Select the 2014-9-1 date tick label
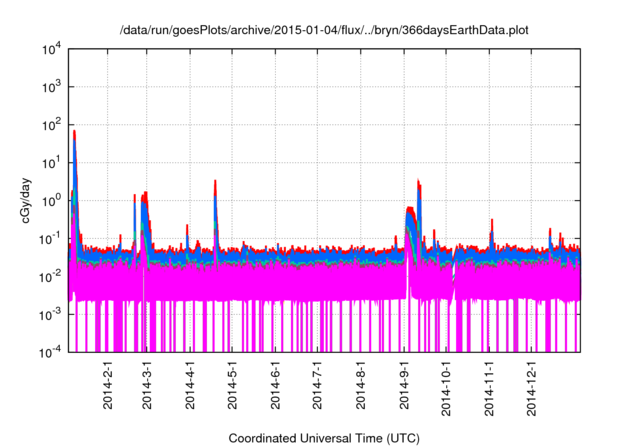 [x=403, y=390]
